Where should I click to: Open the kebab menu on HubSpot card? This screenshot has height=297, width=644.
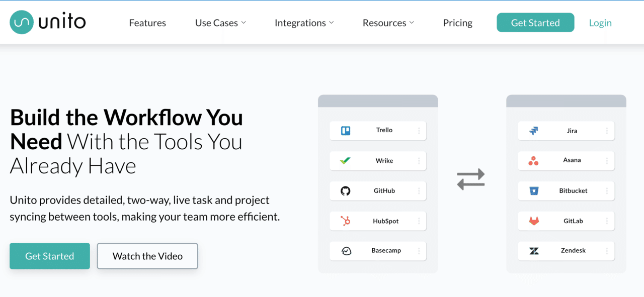tap(419, 221)
